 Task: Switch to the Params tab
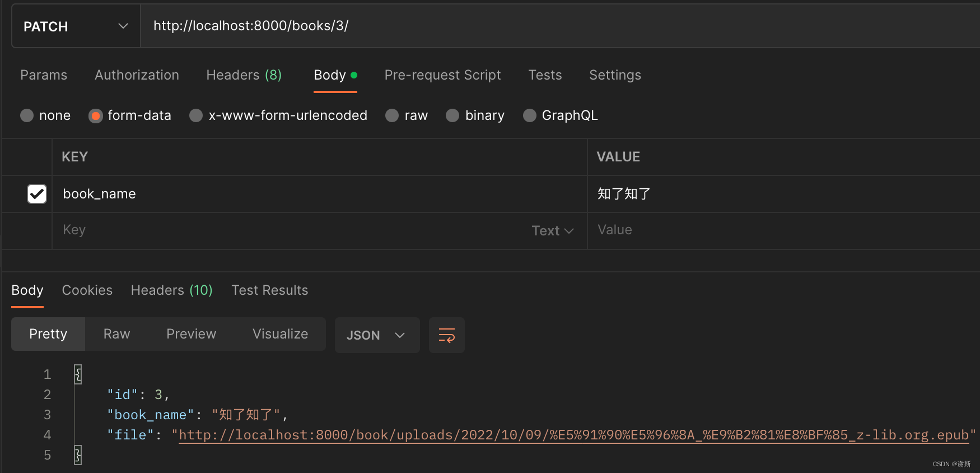coord(44,75)
